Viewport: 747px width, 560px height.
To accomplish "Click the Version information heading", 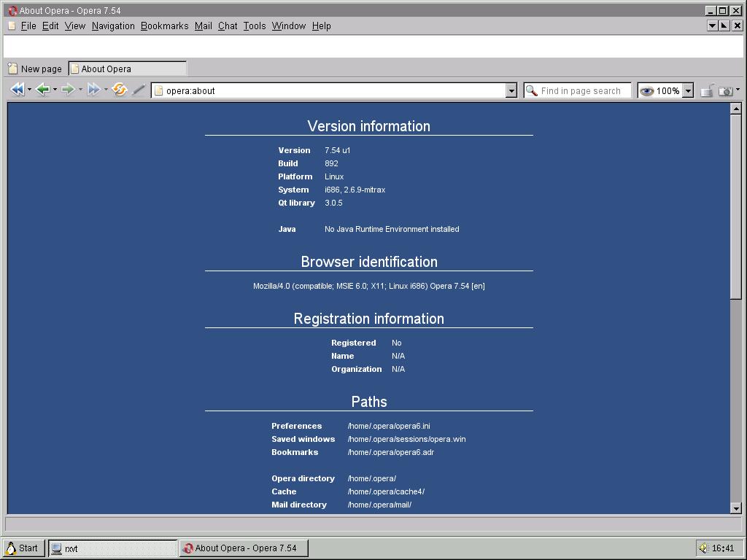I will (368, 125).
